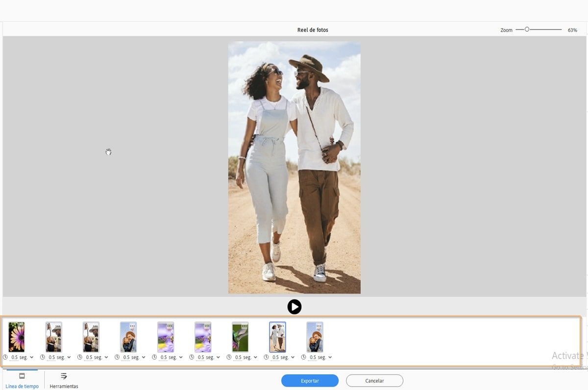Select the second frame thumbnail
This screenshot has width=588, height=390.
coord(54,337)
